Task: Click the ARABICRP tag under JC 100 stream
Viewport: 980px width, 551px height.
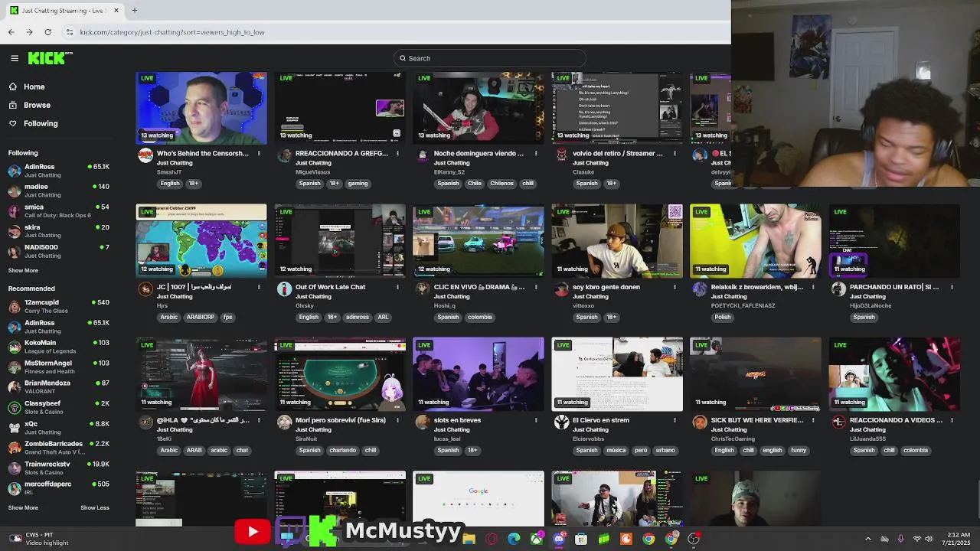Action: point(201,317)
